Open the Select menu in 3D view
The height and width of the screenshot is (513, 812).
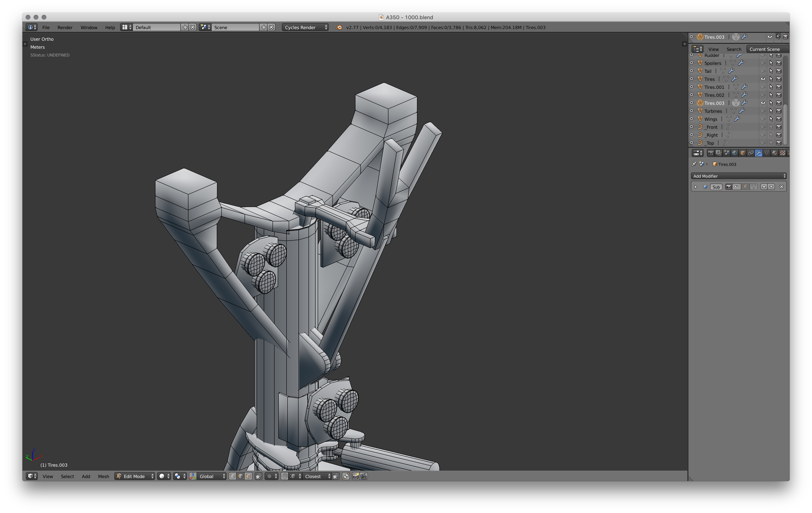[68, 476]
